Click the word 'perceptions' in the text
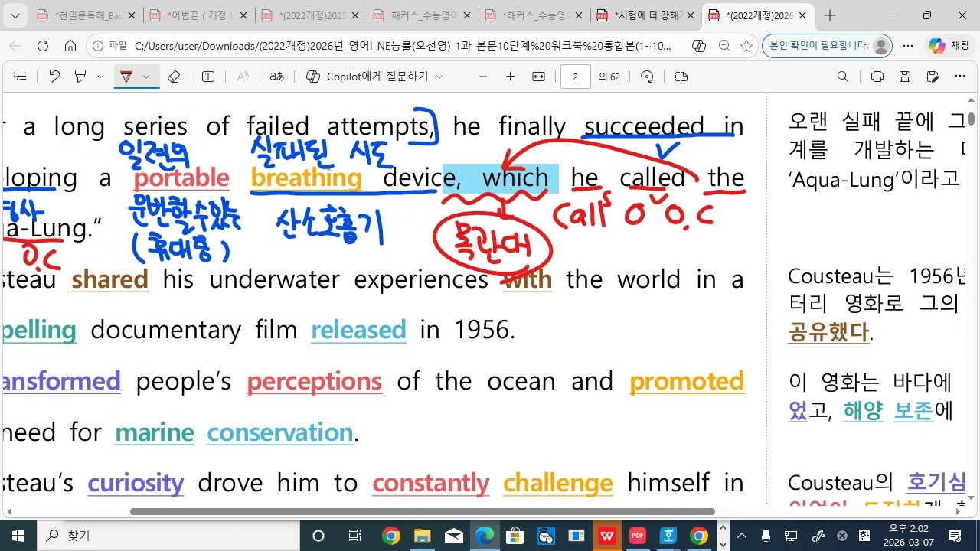The height and width of the screenshot is (551, 980). coord(314,381)
